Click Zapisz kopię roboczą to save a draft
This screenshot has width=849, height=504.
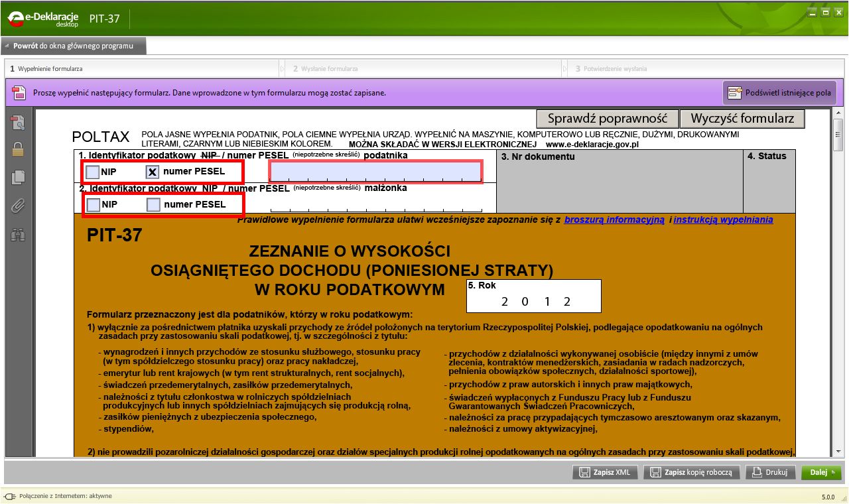coord(692,473)
